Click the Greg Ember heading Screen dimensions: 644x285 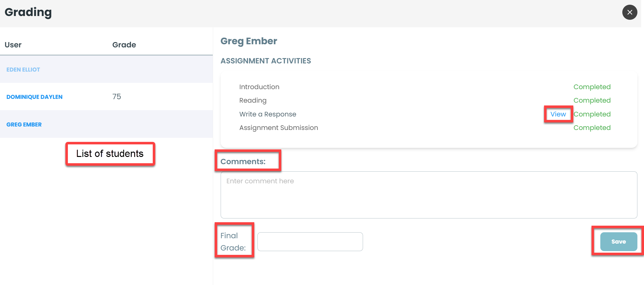click(x=249, y=41)
